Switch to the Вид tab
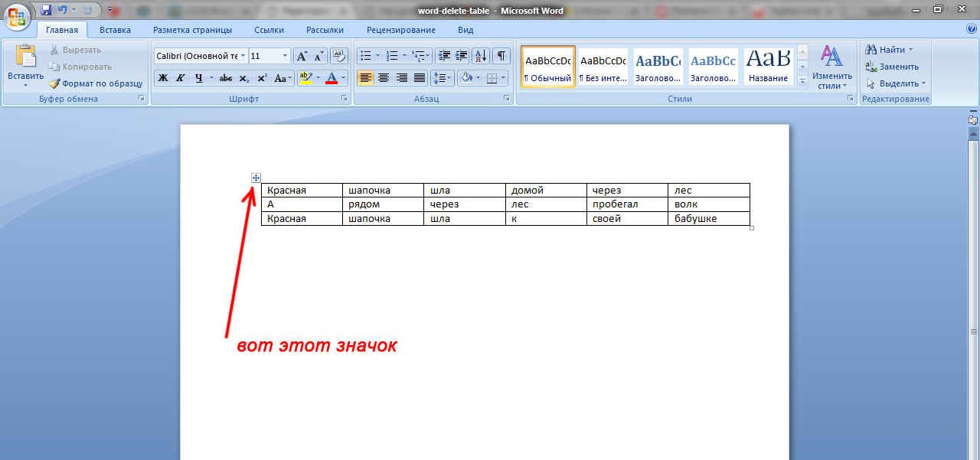 [465, 30]
